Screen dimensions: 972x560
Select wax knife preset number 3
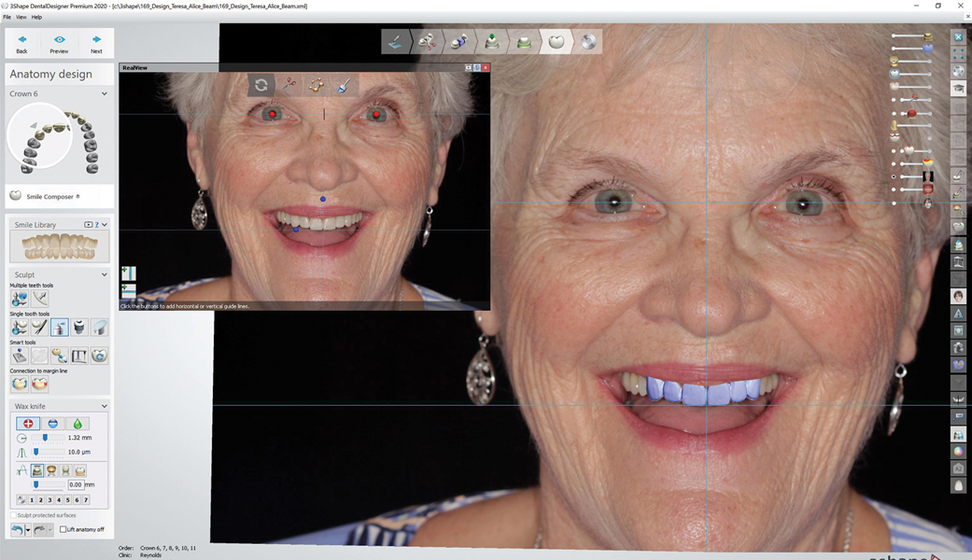(x=49, y=500)
